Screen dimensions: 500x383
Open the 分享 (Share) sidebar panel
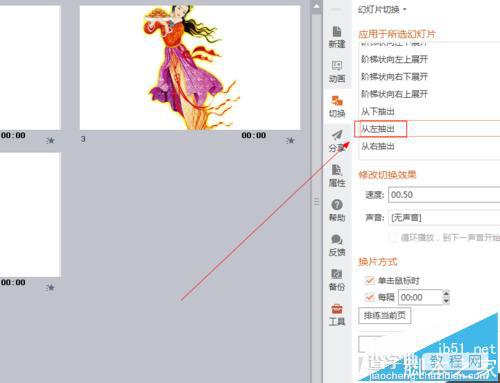[337, 141]
